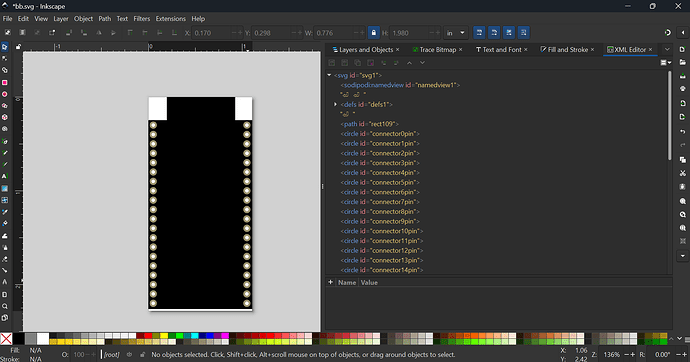Expand the defs1 node in XML tree

point(335,105)
